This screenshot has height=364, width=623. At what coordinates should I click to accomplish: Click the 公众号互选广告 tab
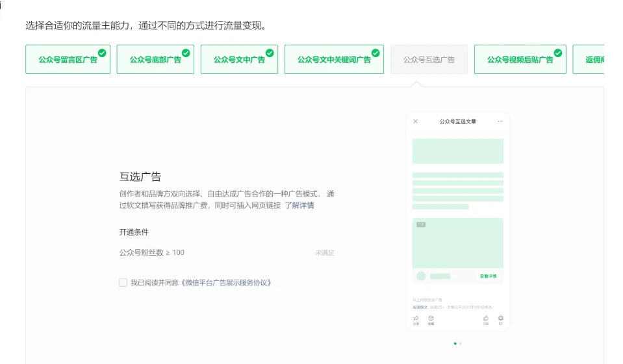pyautogui.click(x=429, y=60)
